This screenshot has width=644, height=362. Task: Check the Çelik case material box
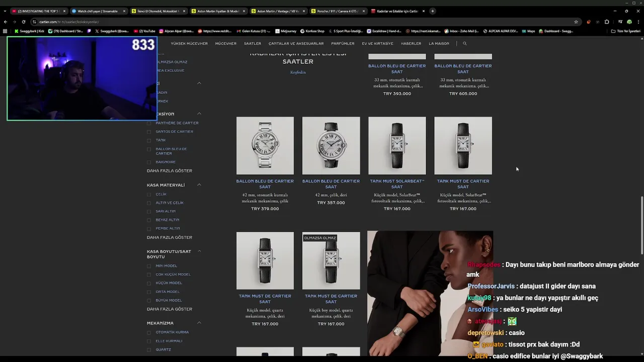tap(149, 195)
